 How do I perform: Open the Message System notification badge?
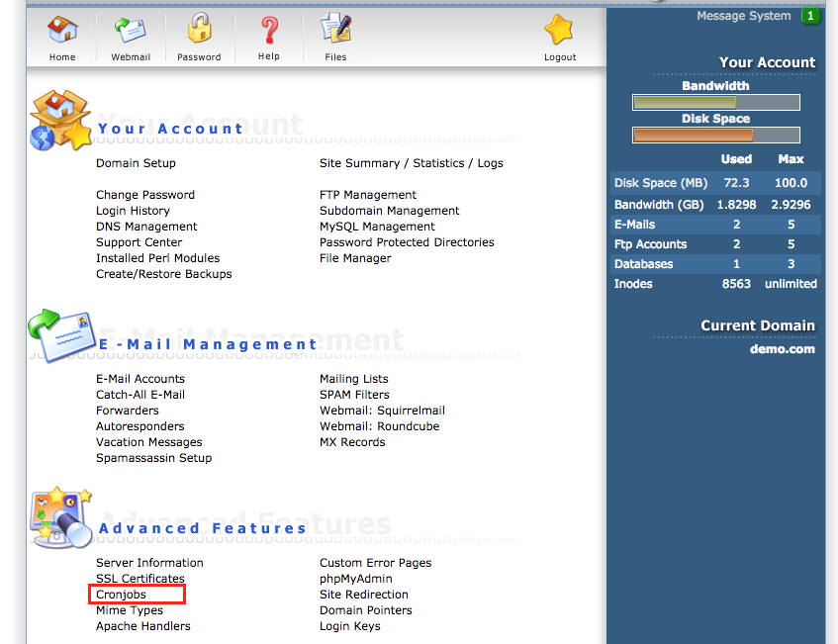tap(810, 16)
